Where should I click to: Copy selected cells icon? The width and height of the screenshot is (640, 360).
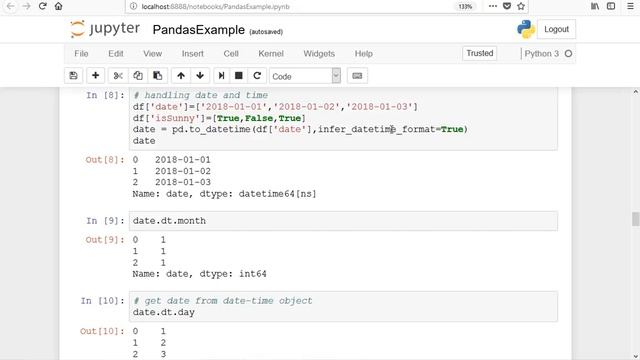[138, 76]
